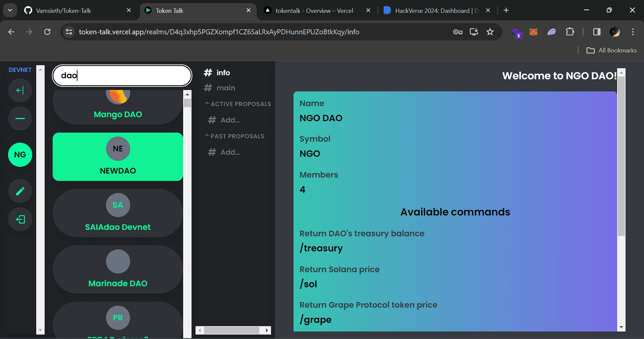Click the PR avatar card
The width and height of the screenshot is (644, 339).
click(118, 320)
